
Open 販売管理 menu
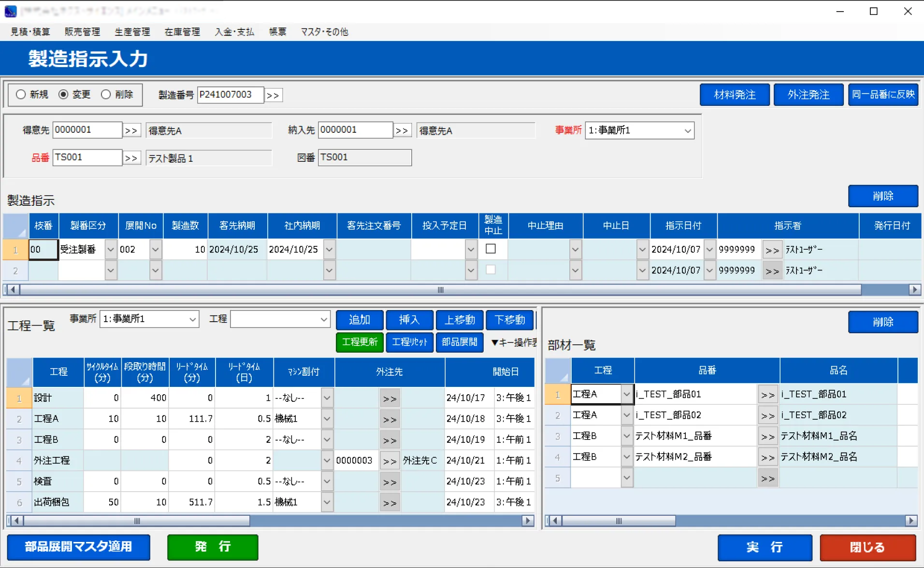[82, 32]
